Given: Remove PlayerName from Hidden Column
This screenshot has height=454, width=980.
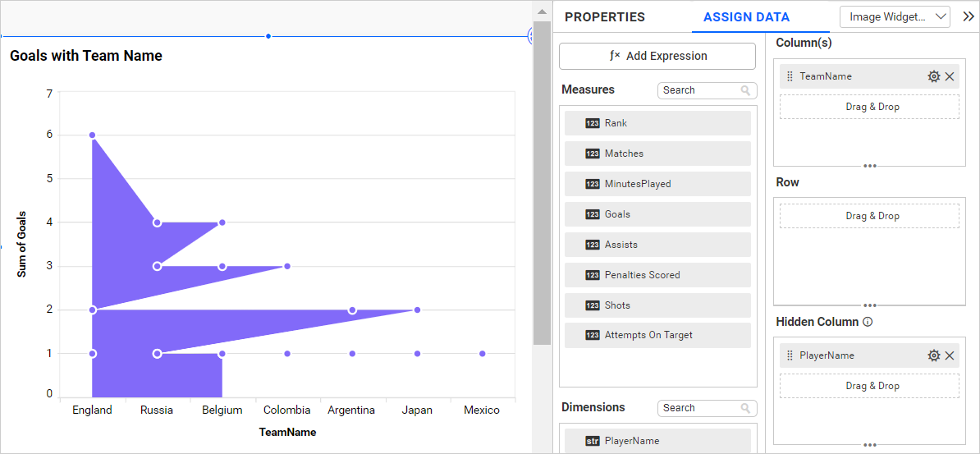Looking at the screenshot, I should (x=950, y=355).
